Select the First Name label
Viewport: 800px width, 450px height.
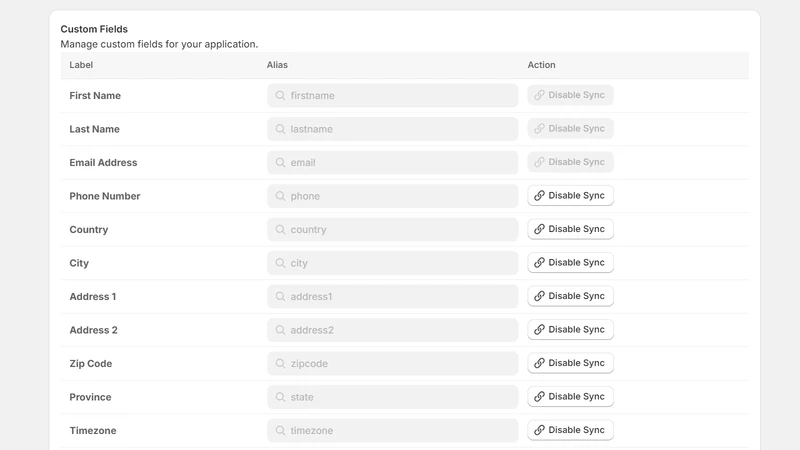point(95,95)
